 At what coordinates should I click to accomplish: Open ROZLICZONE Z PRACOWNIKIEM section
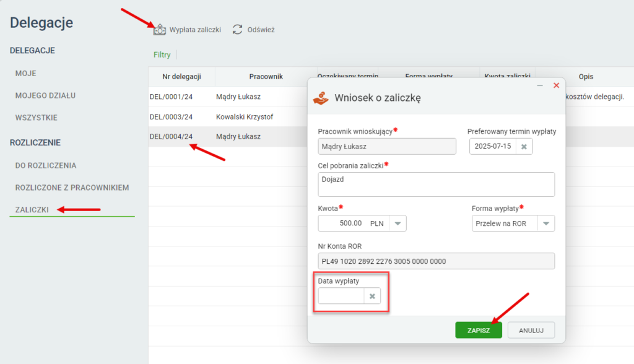point(72,188)
